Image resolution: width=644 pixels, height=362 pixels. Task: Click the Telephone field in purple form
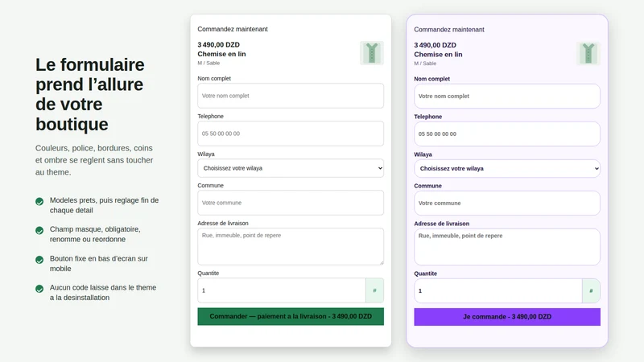507,134
